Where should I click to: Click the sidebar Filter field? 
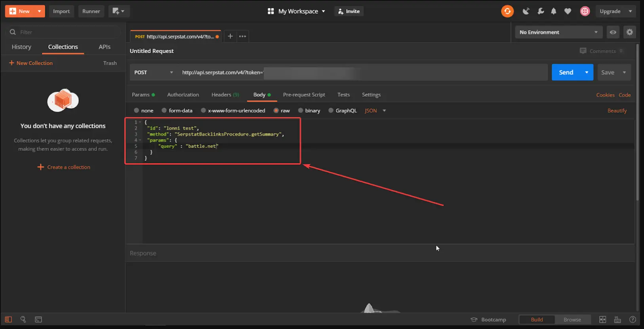pos(63,32)
